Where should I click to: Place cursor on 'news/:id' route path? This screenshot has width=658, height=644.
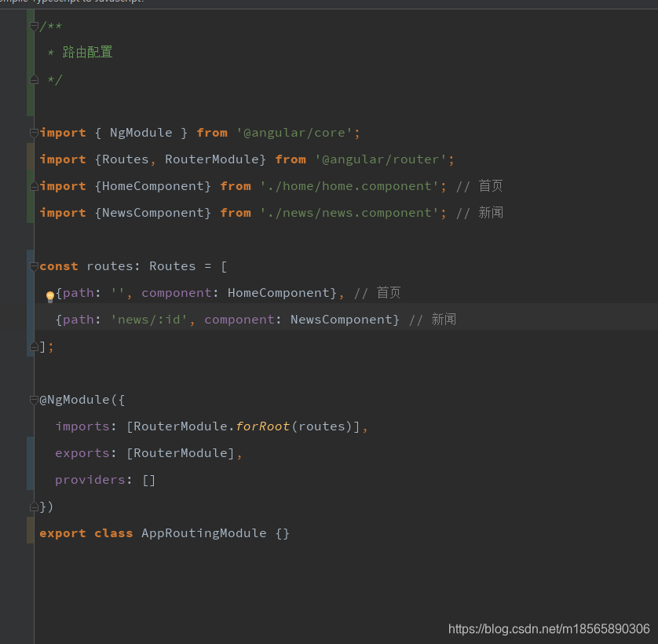(x=149, y=320)
